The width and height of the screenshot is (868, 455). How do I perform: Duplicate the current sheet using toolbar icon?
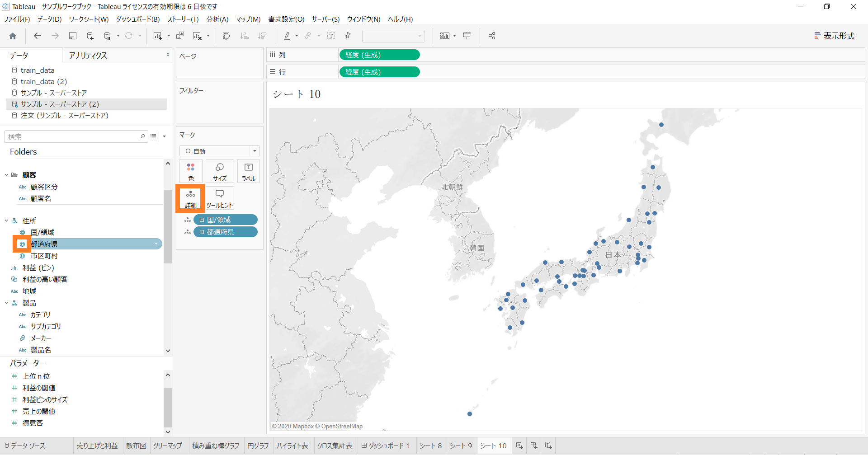click(x=180, y=36)
